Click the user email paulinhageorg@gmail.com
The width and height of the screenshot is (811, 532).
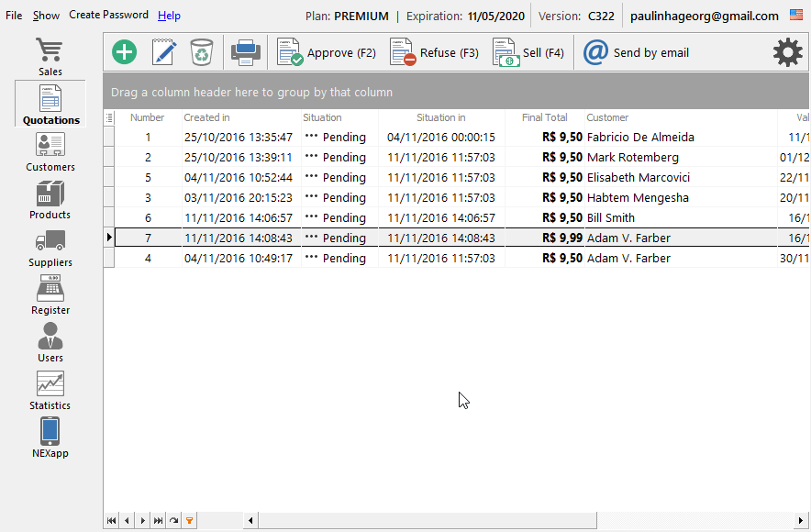pyautogui.click(x=704, y=16)
